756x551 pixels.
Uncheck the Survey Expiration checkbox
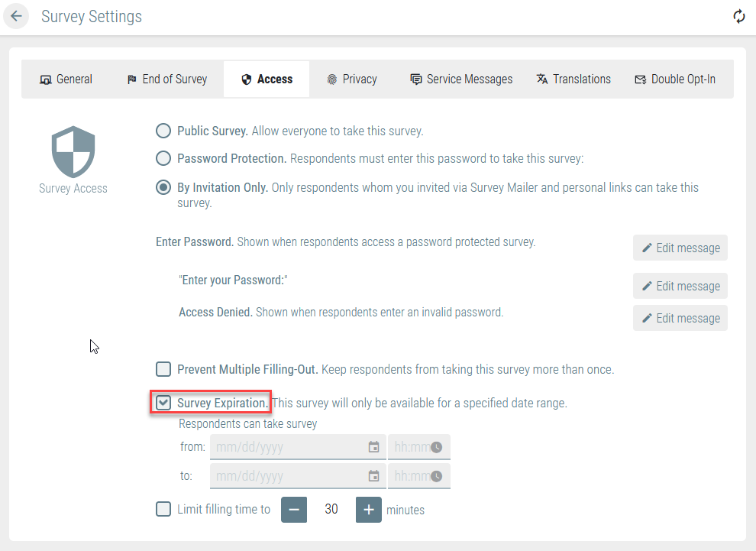point(163,403)
